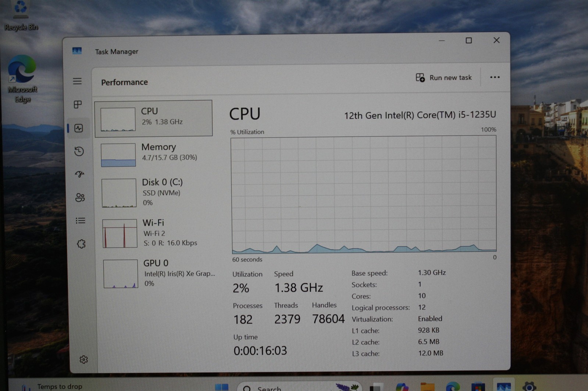Click the 12th Gen Intel Core i5-1235U label
This screenshot has height=391, width=588.
(x=420, y=115)
